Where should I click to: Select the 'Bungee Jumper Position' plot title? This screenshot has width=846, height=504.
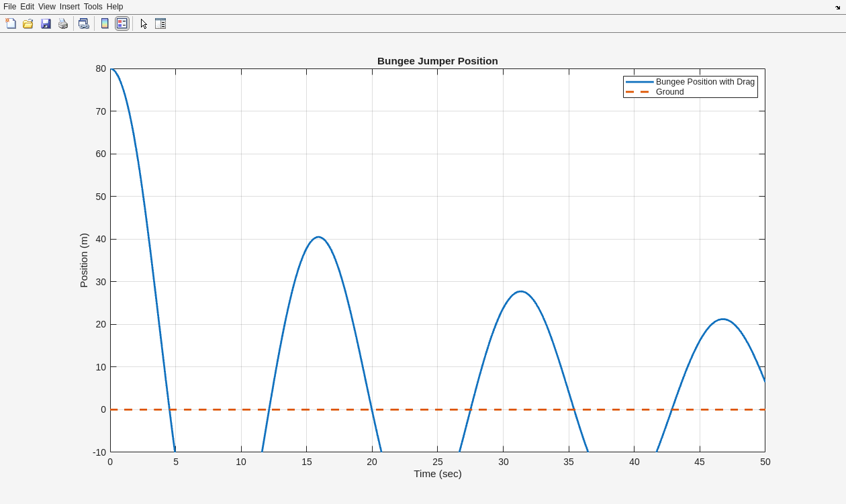tap(437, 61)
